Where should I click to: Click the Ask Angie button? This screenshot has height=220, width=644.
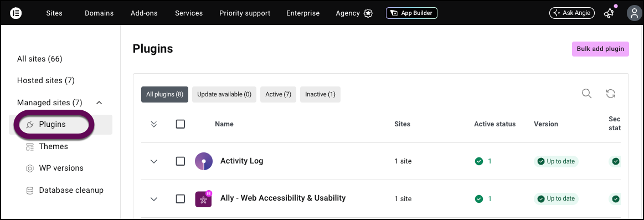[571, 13]
